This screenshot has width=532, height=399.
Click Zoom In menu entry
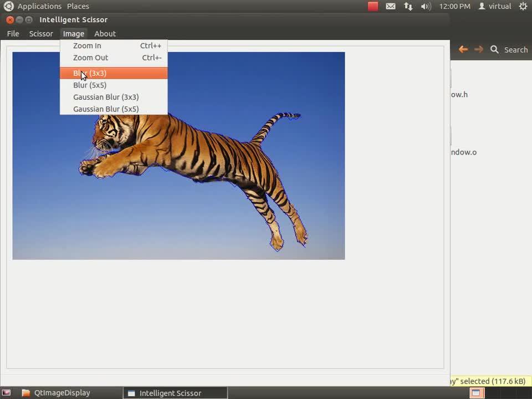click(87, 46)
